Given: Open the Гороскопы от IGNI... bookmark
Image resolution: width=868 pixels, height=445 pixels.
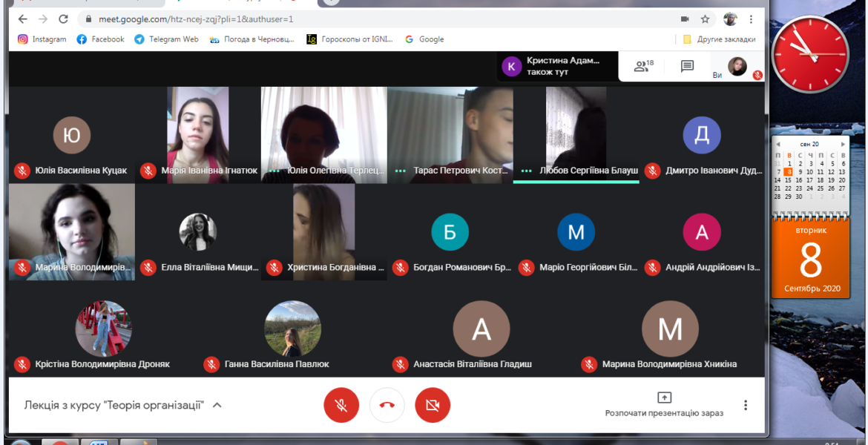Looking at the screenshot, I should (350, 39).
